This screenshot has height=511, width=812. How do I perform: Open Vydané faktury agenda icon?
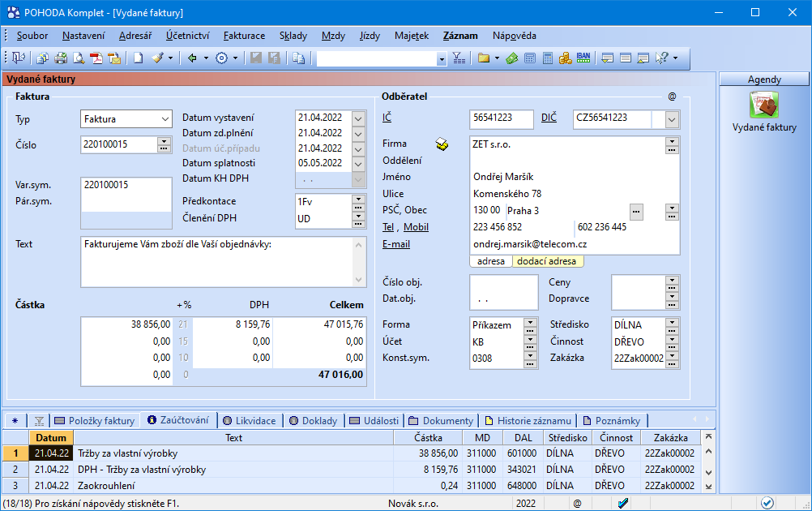pyautogui.click(x=764, y=104)
